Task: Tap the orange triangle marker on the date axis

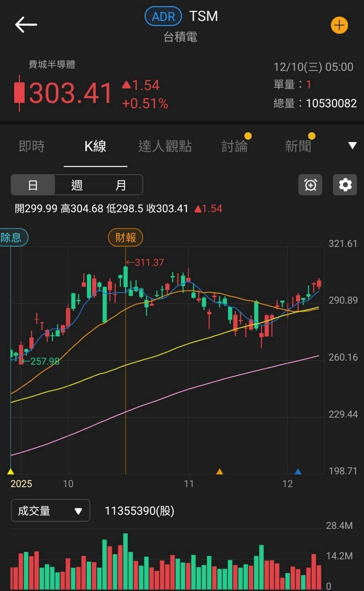Action: (x=219, y=471)
